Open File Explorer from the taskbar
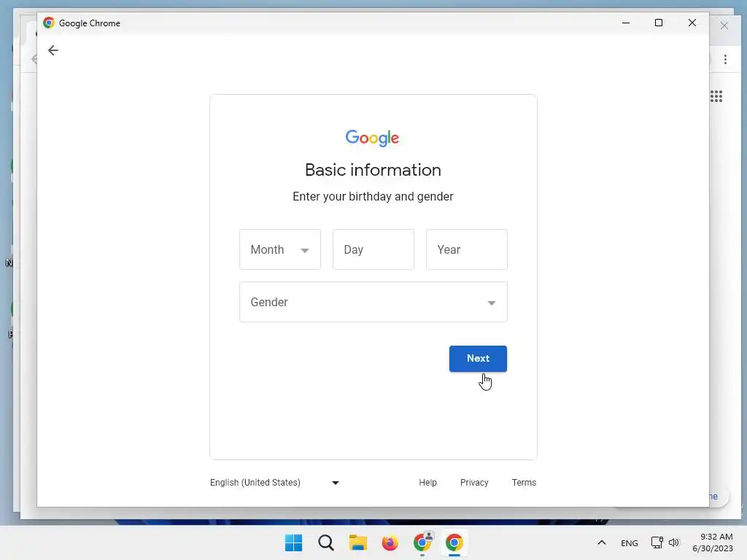The image size is (747, 560). pyautogui.click(x=357, y=542)
